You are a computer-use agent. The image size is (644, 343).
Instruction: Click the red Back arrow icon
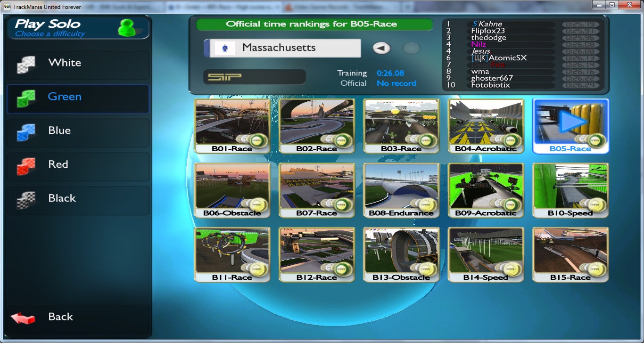click(x=23, y=318)
